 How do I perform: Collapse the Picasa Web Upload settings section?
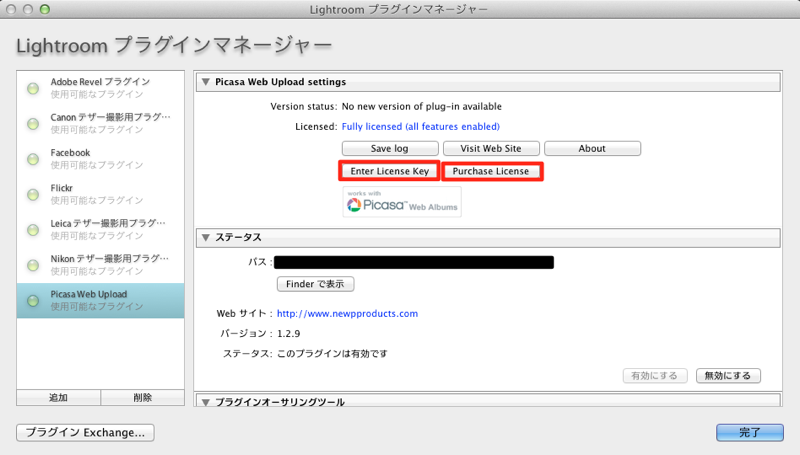tap(206, 82)
